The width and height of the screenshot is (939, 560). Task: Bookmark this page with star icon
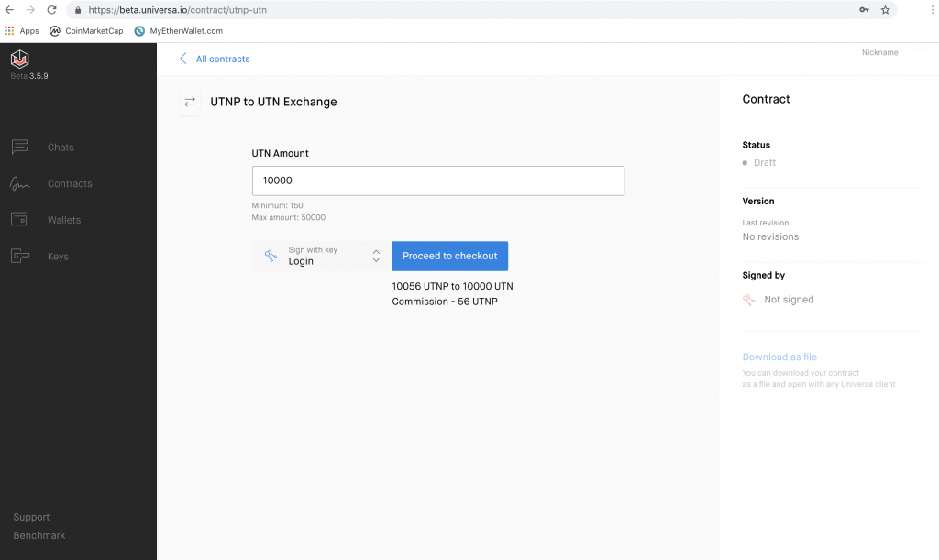click(885, 9)
